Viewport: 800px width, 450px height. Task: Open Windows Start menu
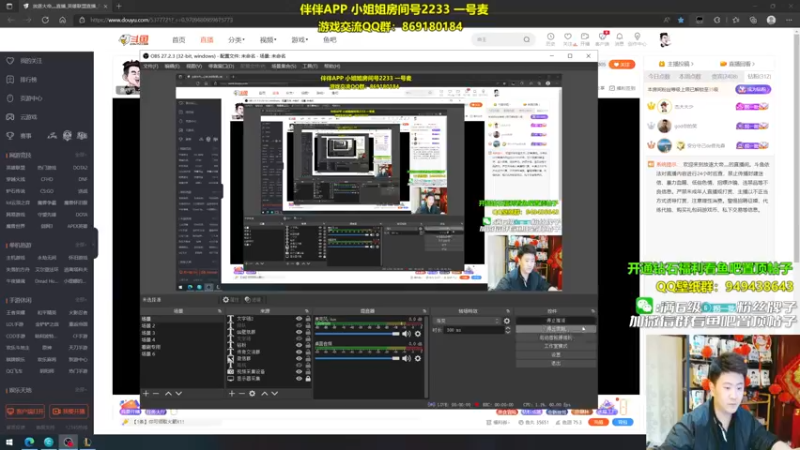pos(9,442)
